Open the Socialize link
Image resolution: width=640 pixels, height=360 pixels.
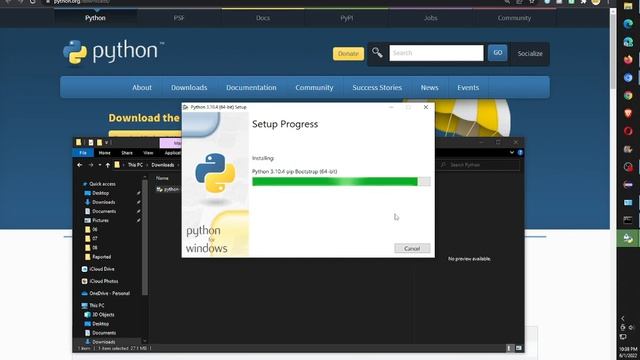(530, 53)
